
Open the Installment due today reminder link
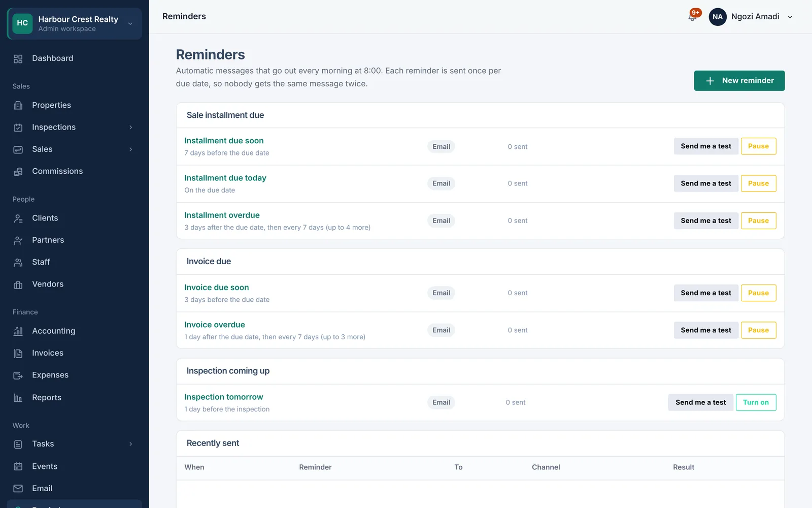click(x=225, y=178)
